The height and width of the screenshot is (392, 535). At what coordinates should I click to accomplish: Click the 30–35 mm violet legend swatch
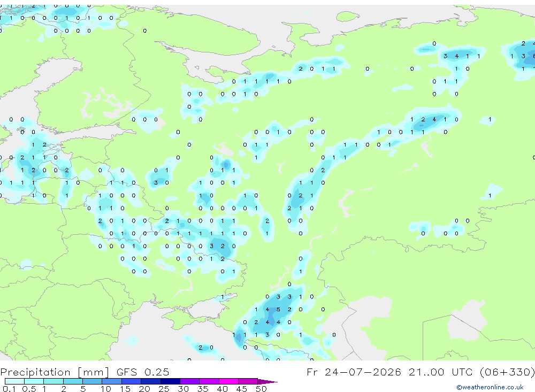(190, 381)
